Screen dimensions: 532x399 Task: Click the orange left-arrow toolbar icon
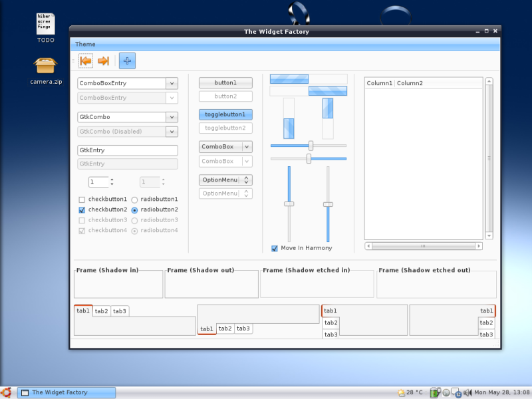point(86,61)
